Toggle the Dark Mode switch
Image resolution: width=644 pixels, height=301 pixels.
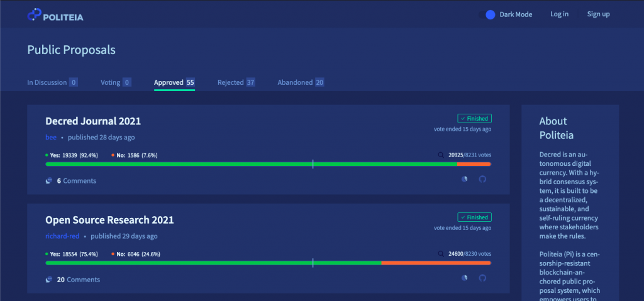(x=487, y=15)
